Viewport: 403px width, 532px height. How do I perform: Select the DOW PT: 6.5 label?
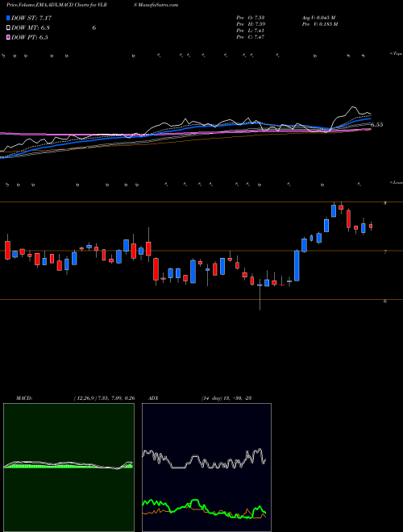click(30, 37)
